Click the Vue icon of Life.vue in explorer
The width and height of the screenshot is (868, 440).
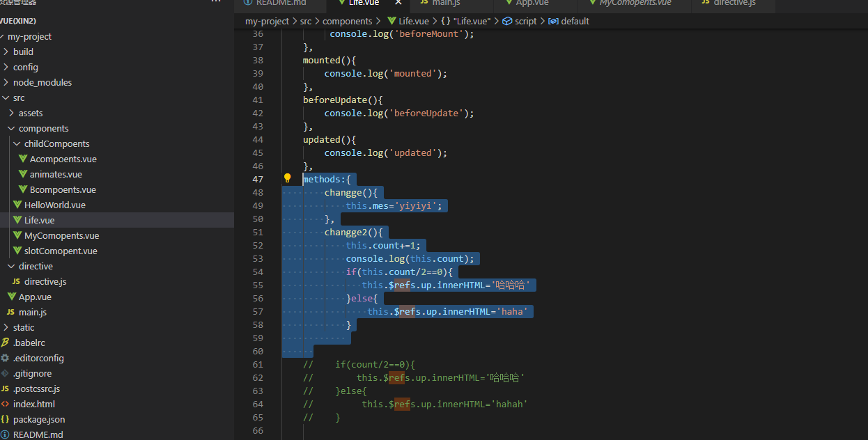pos(17,220)
